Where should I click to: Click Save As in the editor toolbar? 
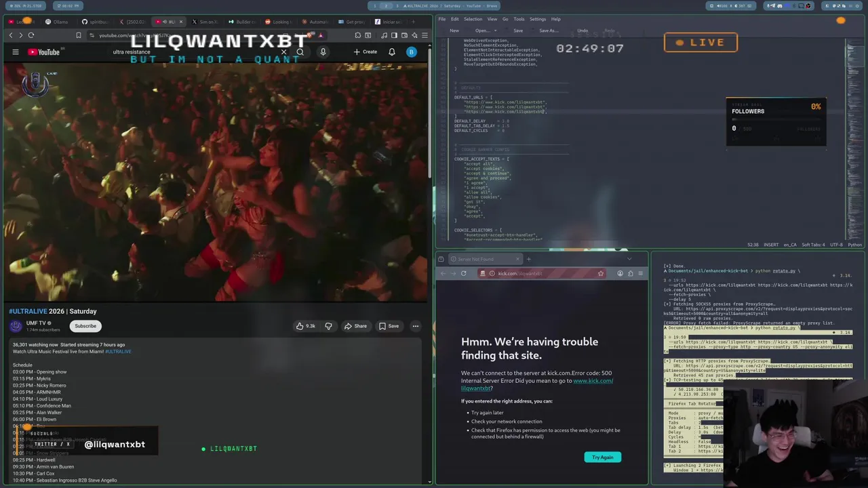[549, 30]
